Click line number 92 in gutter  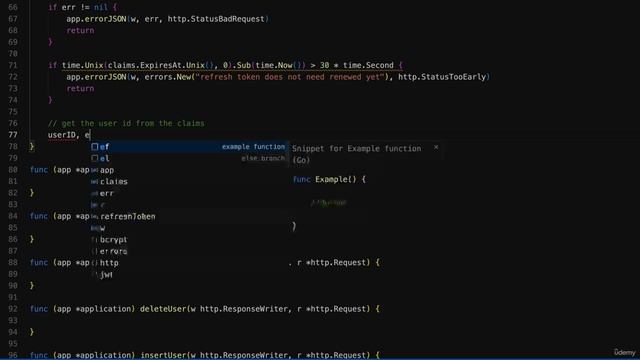(13, 309)
